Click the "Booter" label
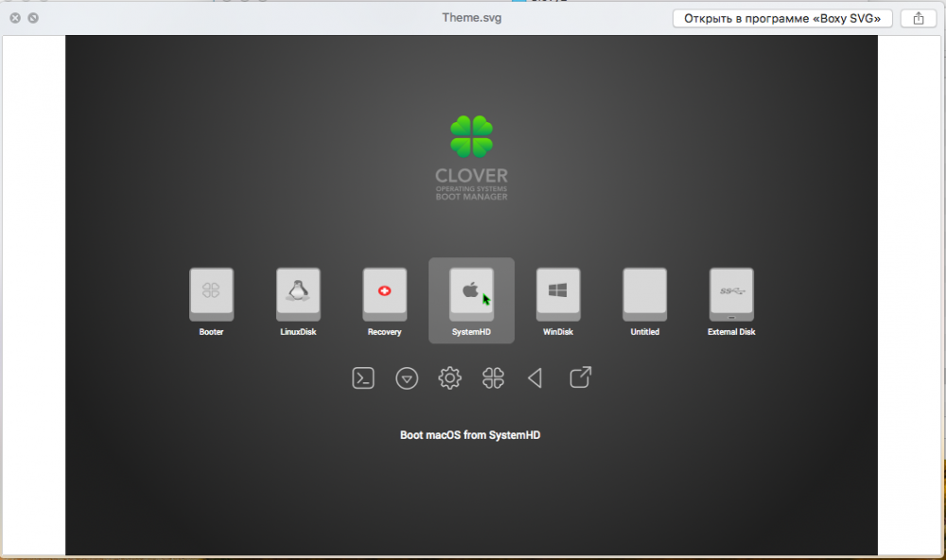This screenshot has width=946, height=560. click(x=211, y=332)
